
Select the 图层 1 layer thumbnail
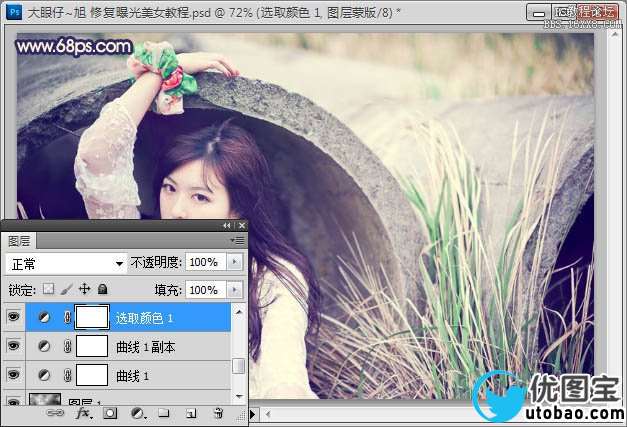[x=45, y=399]
